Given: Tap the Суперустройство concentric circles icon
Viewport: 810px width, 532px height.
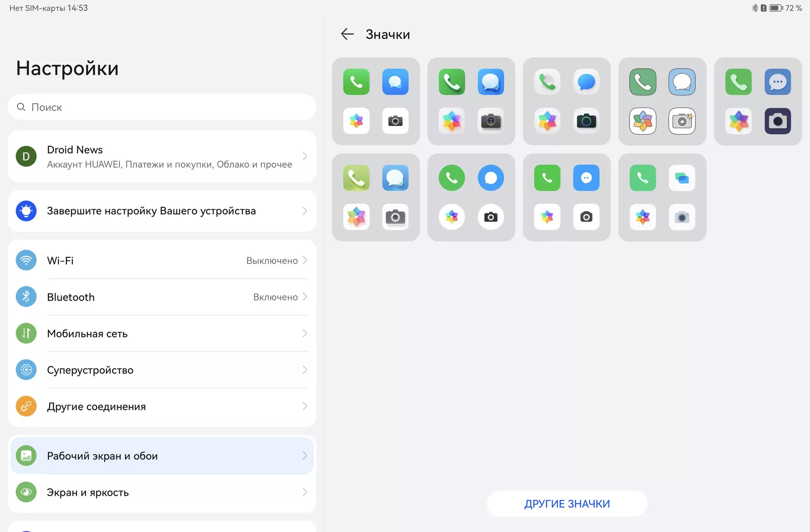Looking at the screenshot, I should [x=26, y=370].
